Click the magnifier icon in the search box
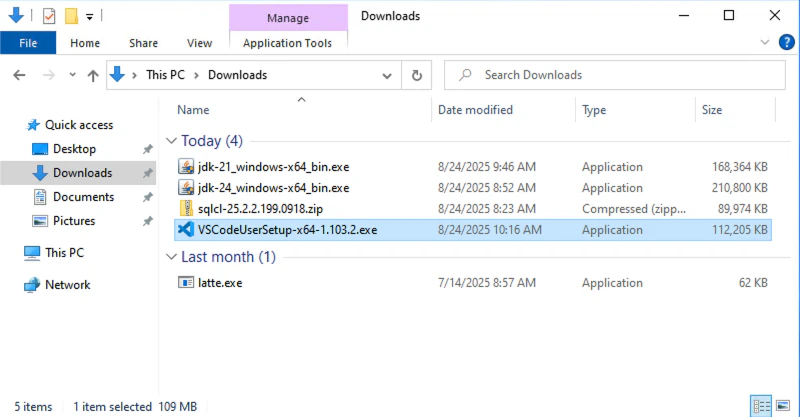 click(x=465, y=75)
